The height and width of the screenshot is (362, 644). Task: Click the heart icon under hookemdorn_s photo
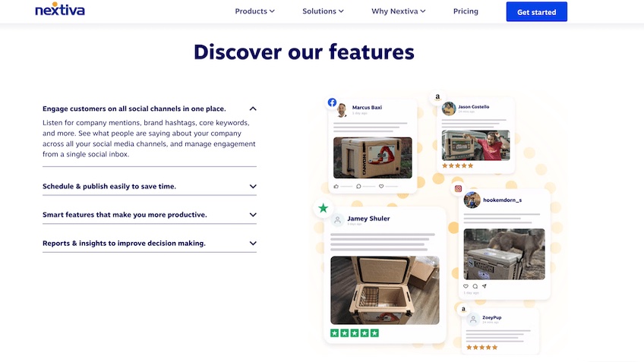click(466, 286)
